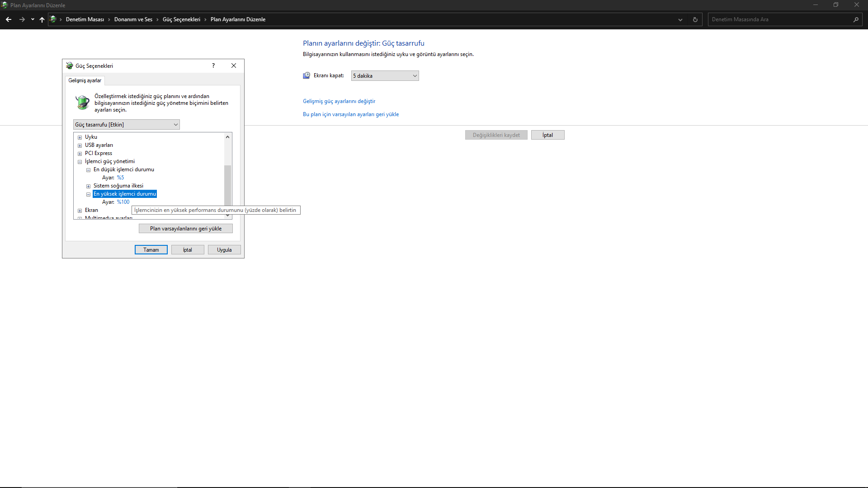
Task: Select the Gelişmiş ayarlar tab
Action: tap(85, 80)
